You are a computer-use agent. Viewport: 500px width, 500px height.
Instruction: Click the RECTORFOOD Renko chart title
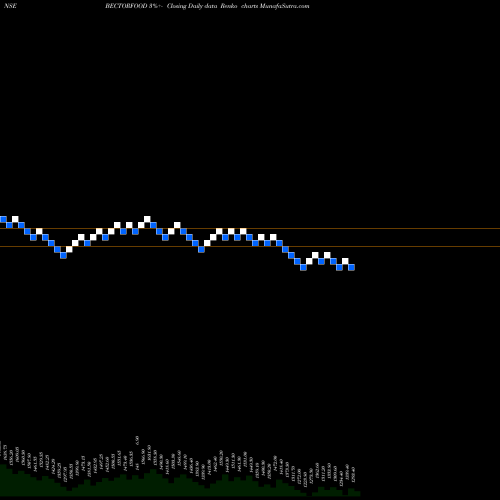(x=207, y=6)
